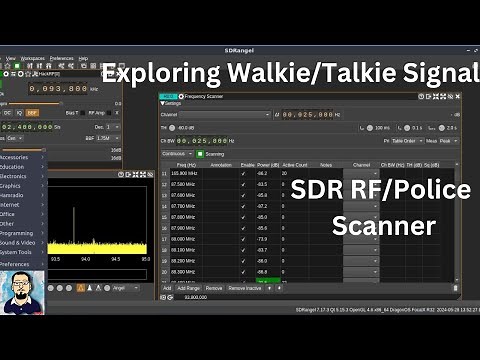Click the spectrum window help icon
The image size is (480, 360).
click(121, 174)
